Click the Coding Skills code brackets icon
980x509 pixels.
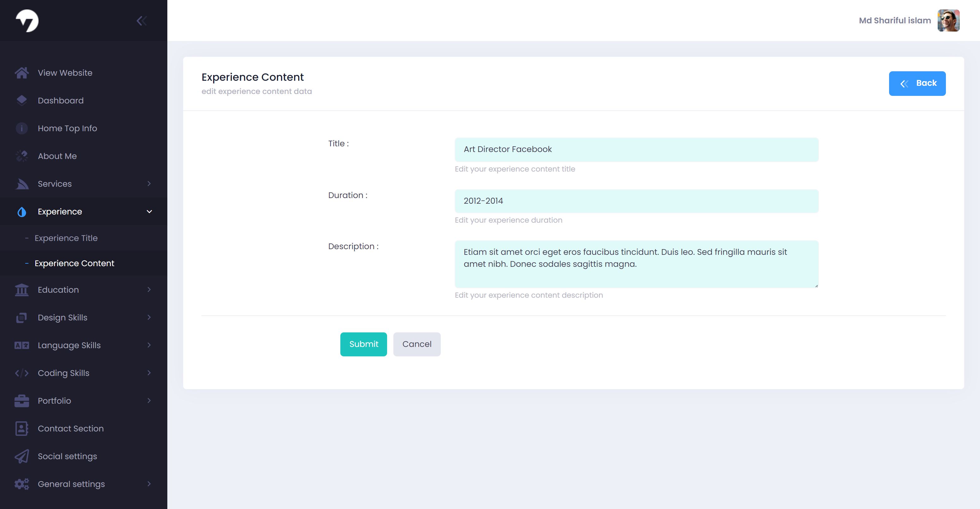(22, 373)
